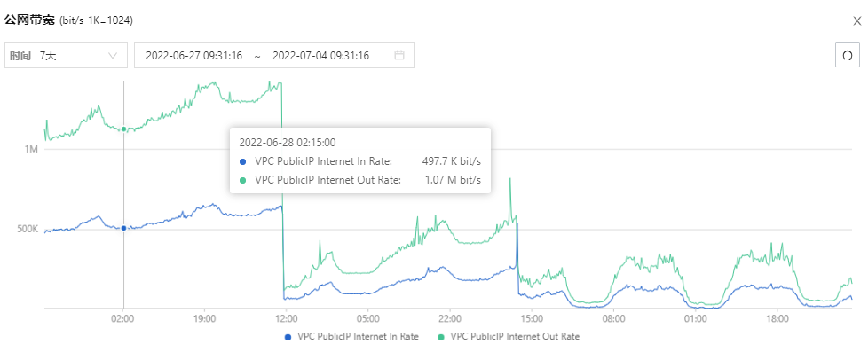Click the 500K label on the y-axis
The width and height of the screenshot is (868, 360).
coord(27,229)
